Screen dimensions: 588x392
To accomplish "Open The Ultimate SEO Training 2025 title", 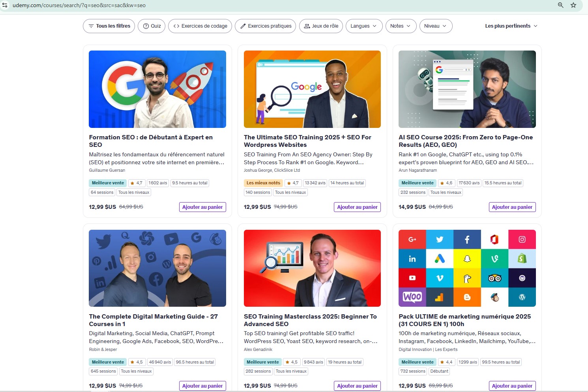I will (x=307, y=141).
